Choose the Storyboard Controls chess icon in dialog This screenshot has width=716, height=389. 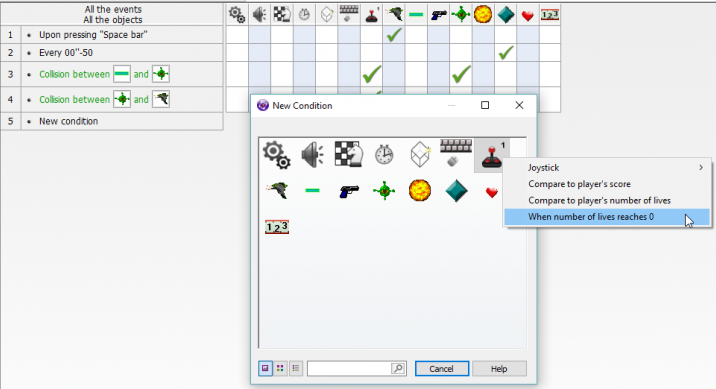point(348,154)
